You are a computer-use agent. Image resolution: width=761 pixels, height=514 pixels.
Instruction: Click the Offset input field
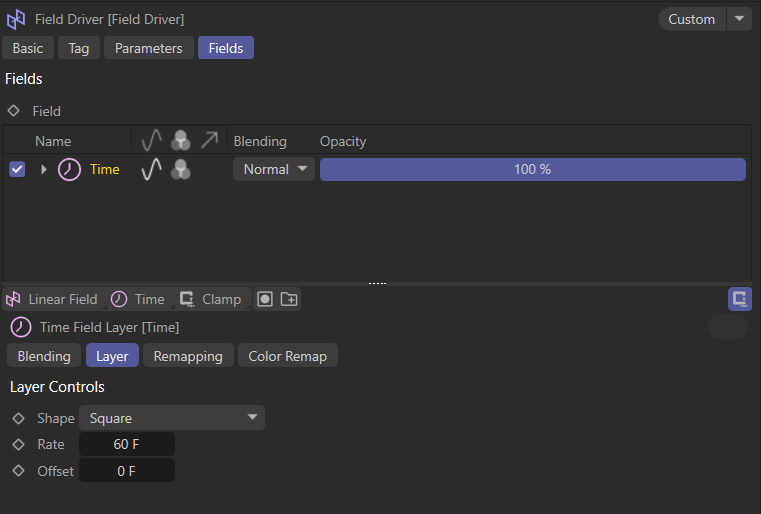point(127,470)
